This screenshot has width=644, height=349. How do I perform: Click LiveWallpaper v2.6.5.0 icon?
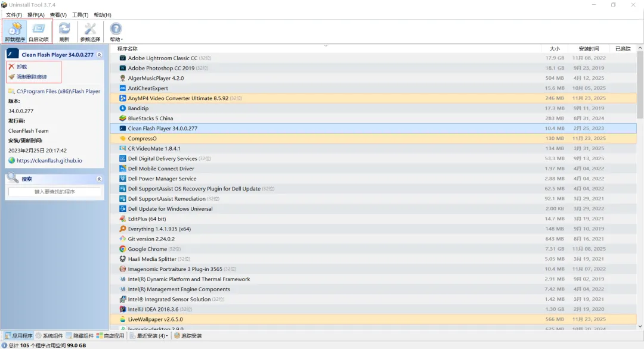[122, 319]
